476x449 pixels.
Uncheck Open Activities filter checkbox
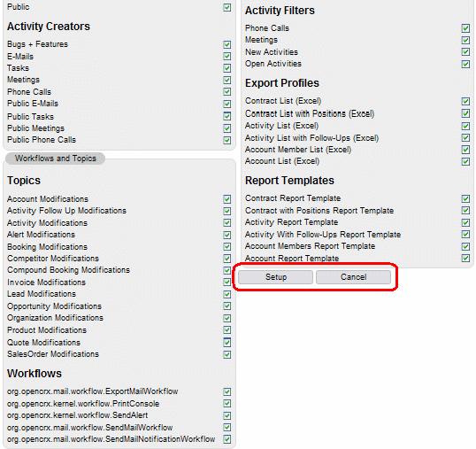(465, 64)
